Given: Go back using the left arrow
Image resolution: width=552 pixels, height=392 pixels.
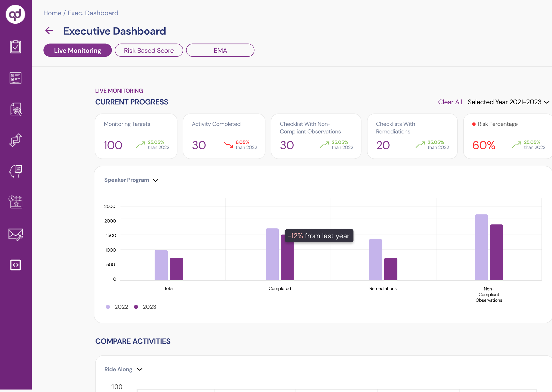Looking at the screenshot, I should click(49, 30).
